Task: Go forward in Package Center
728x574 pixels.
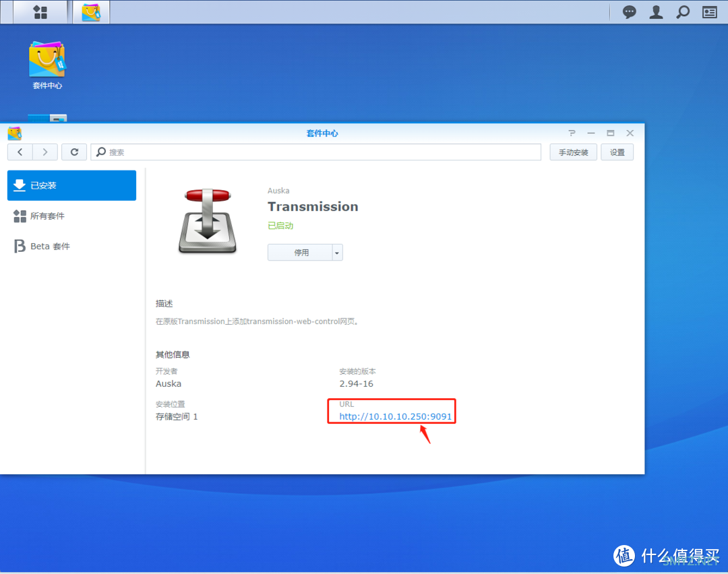Action: click(x=45, y=152)
